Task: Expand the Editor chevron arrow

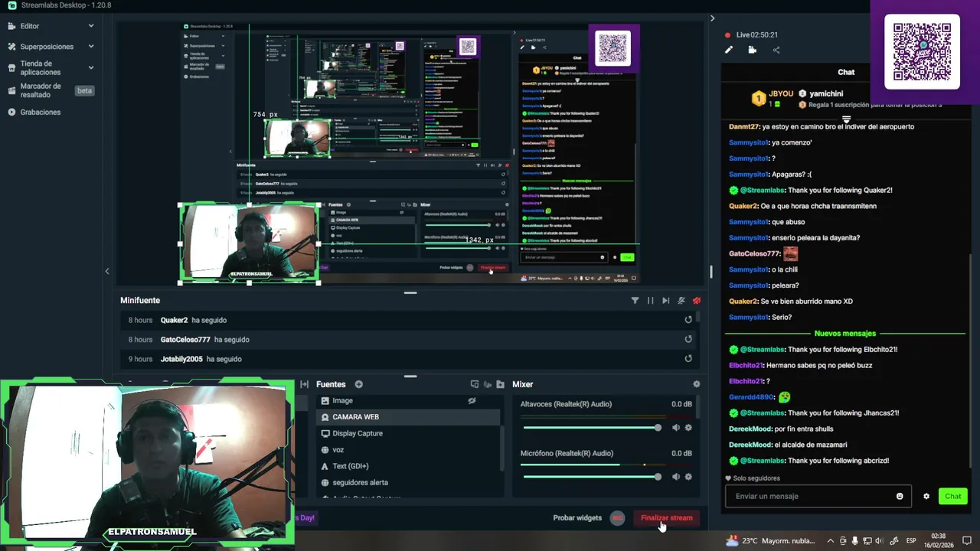Action: tap(91, 26)
